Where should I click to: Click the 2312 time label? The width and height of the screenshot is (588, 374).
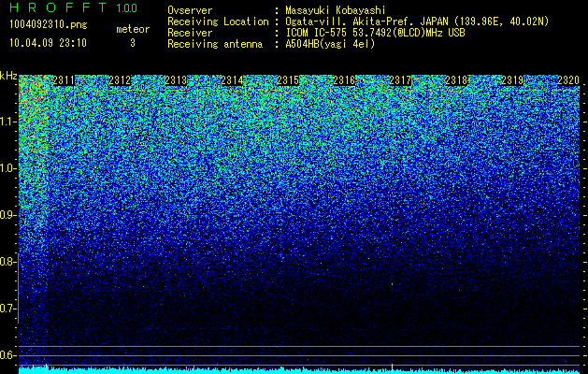point(120,80)
